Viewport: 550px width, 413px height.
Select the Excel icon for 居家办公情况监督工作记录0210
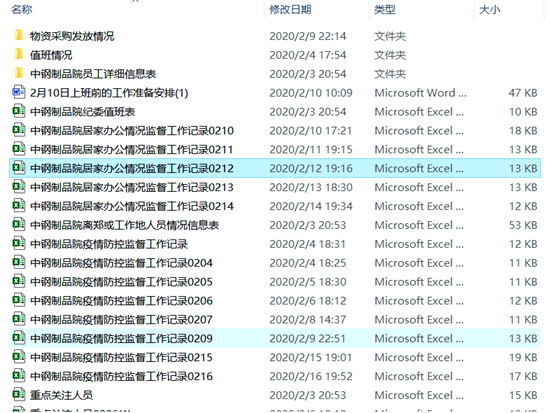tap(19, 130)
